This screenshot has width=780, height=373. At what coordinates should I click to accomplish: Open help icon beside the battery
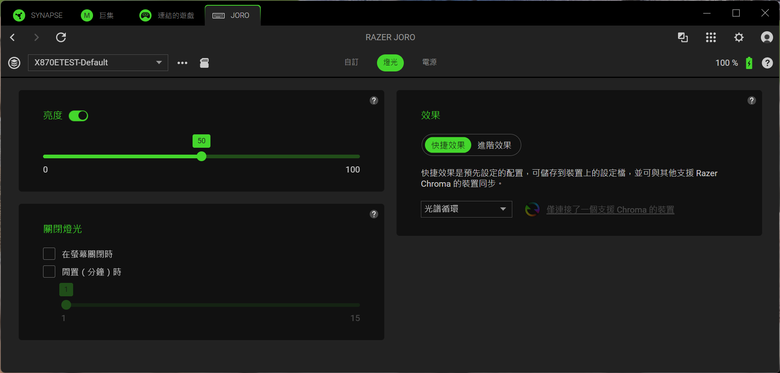tap(767, 63)
